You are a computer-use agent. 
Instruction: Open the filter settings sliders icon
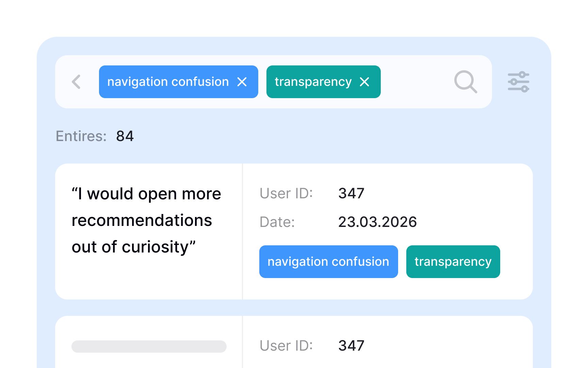point(518,82)
